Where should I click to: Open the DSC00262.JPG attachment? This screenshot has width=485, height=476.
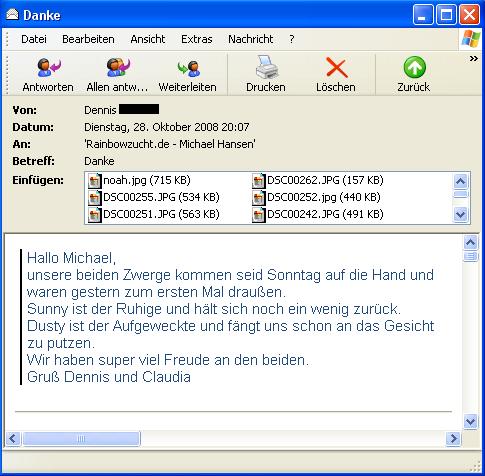(318, 180)
